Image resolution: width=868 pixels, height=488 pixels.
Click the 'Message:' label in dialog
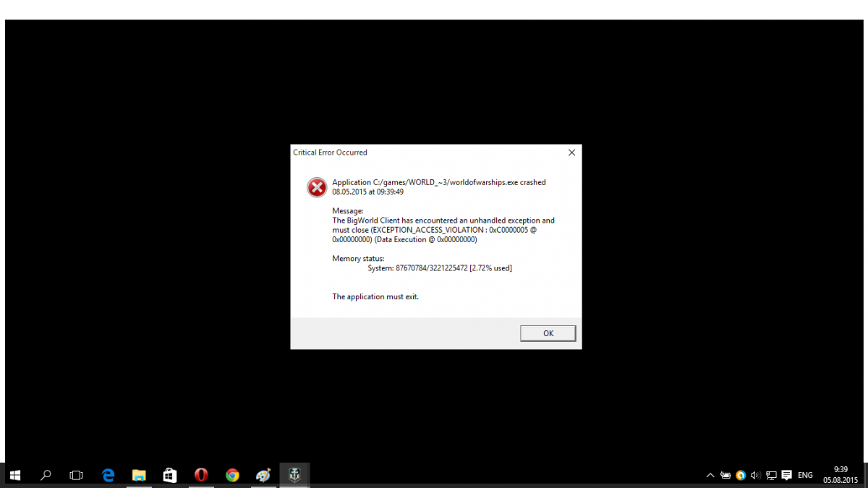(x=348, y=211)
